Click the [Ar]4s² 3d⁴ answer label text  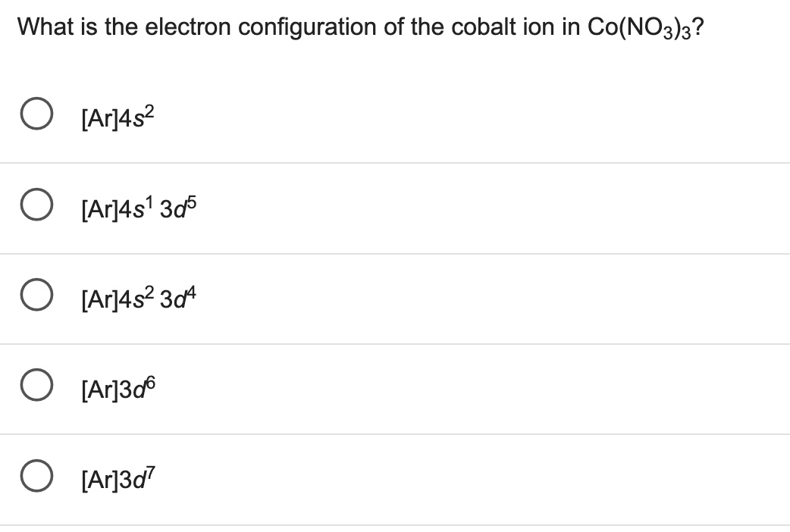[136, 297]
